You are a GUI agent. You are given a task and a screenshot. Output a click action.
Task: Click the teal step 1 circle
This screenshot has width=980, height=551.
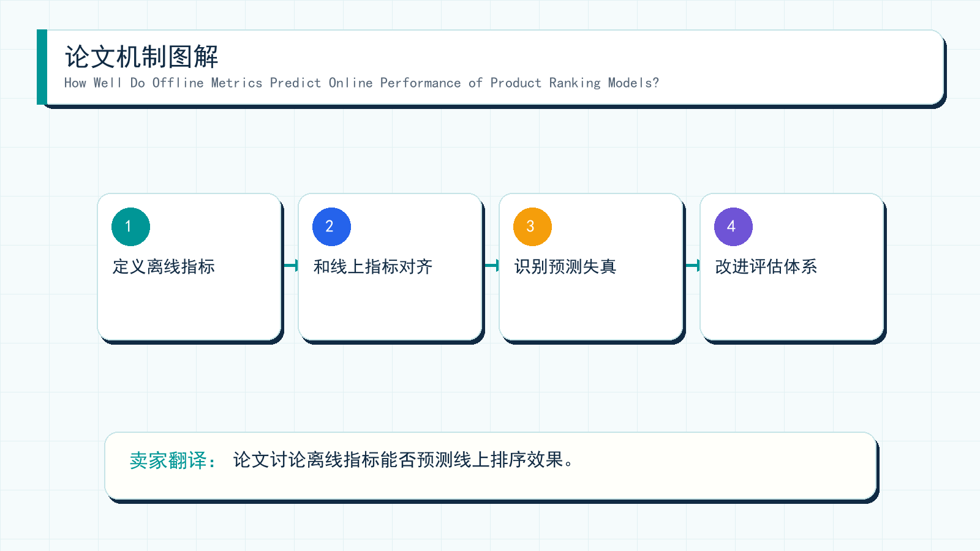click(x=130, y=227)
